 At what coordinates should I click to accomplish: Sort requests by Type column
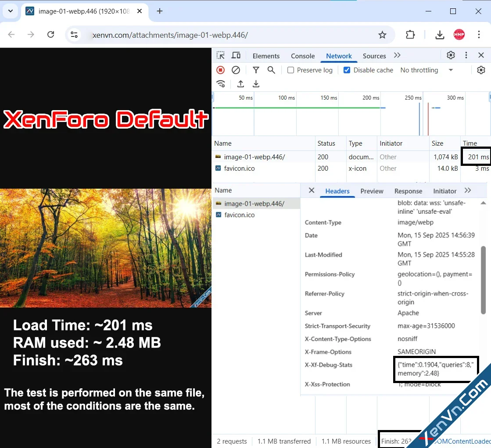[362, 143]
